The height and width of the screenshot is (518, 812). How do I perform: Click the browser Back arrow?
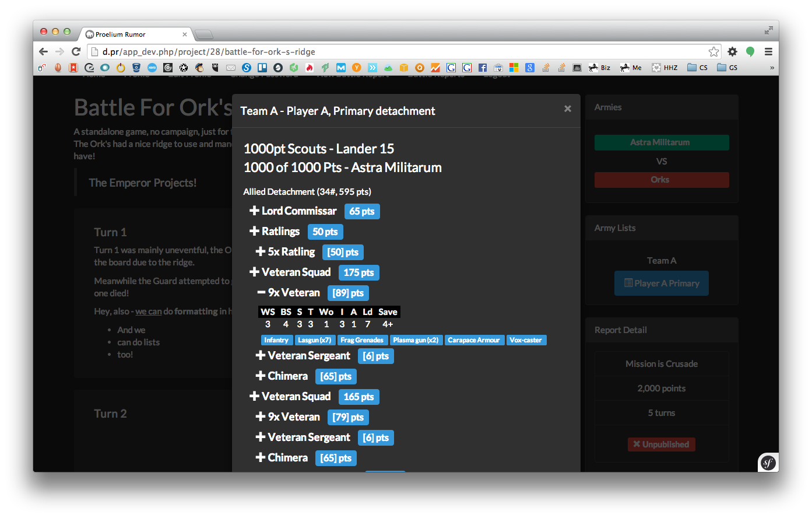pyautogui.click(x=44, y=52)
